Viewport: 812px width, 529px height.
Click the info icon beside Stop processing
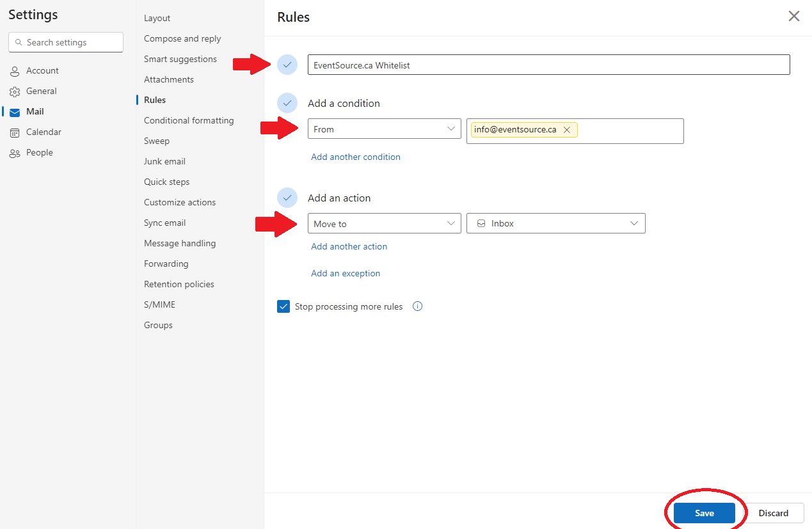pyautogui.click(x=418, y=306)
